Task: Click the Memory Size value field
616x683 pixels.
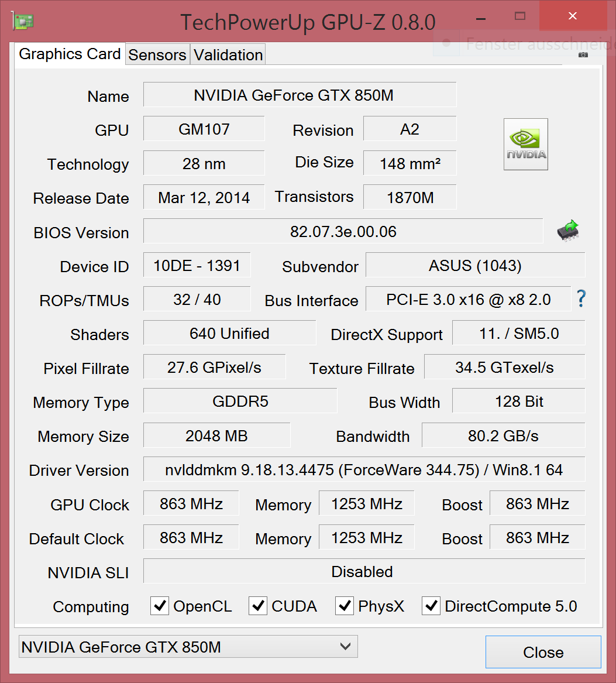Action: [x=216, y=435]
